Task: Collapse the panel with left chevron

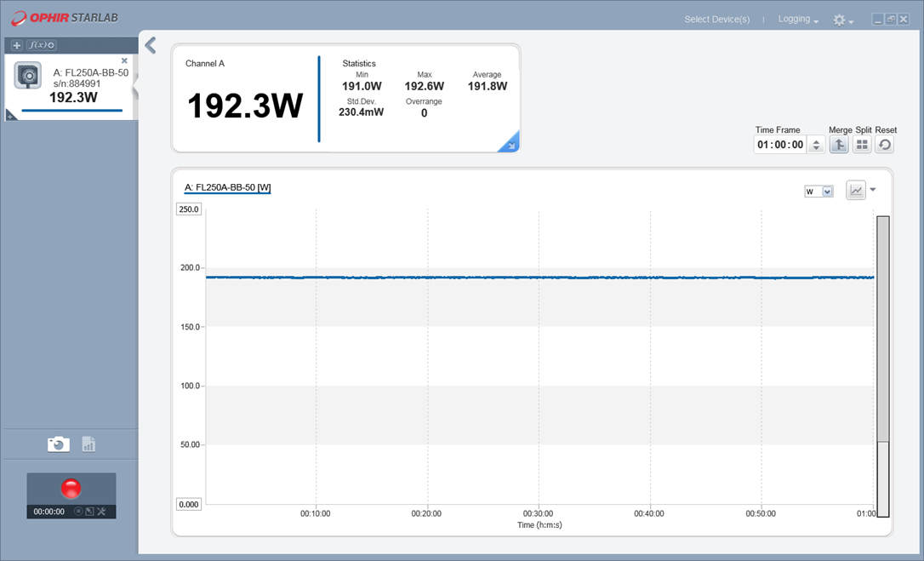Action: (151, 45)
